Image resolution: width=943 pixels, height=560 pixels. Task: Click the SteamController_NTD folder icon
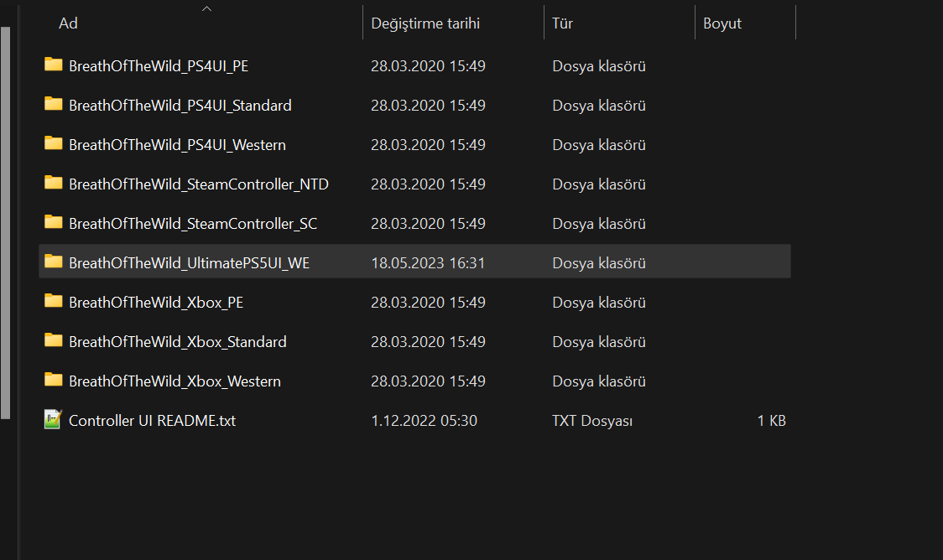pos(54,183)
